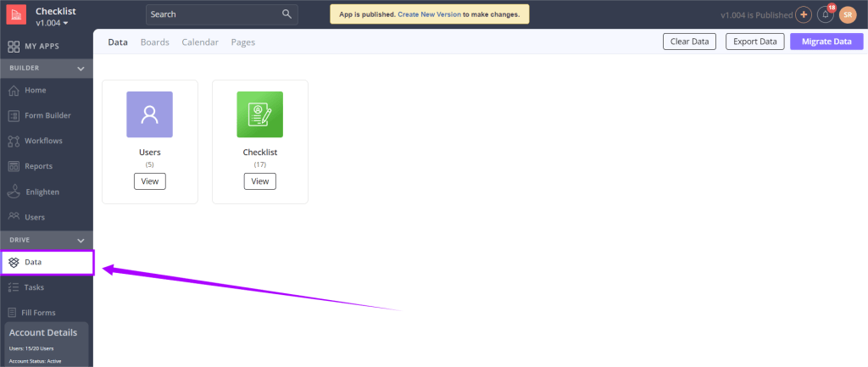
Task: Open the app version v1.004 dropdown
Action: [53, 23]
